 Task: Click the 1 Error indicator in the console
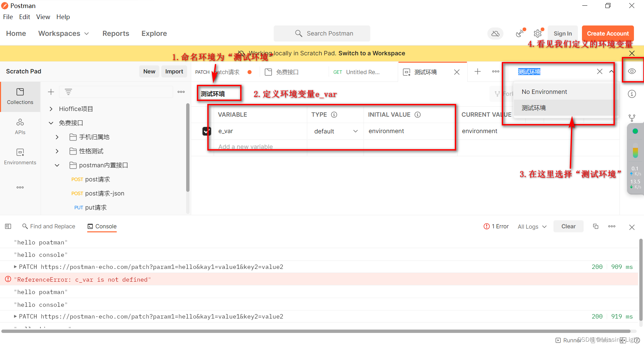pyautogui.click(x=496, y=226)
